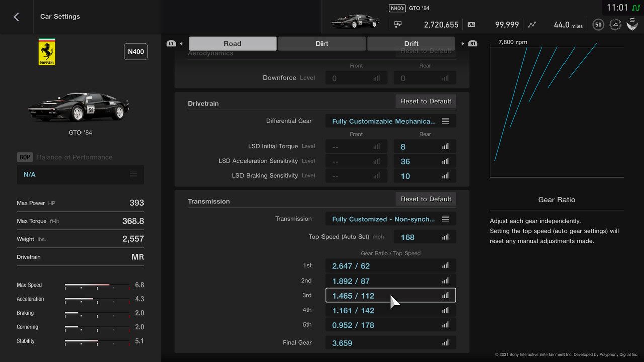Switch to the Dirt tab

click(322, 43)
